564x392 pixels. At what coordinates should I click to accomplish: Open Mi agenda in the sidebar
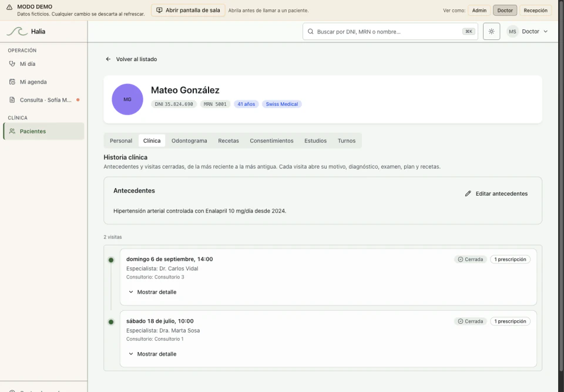(x=43, y=82)
